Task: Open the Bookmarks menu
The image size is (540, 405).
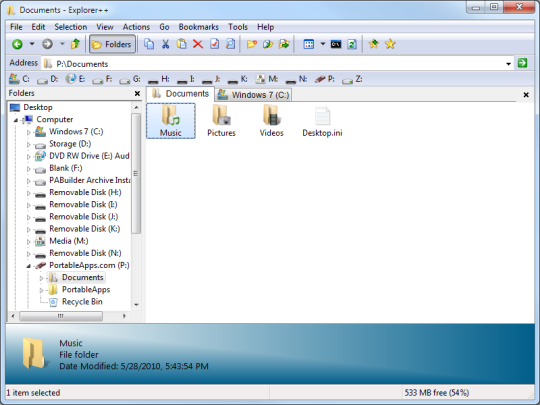Action: (x=199, y=27)
